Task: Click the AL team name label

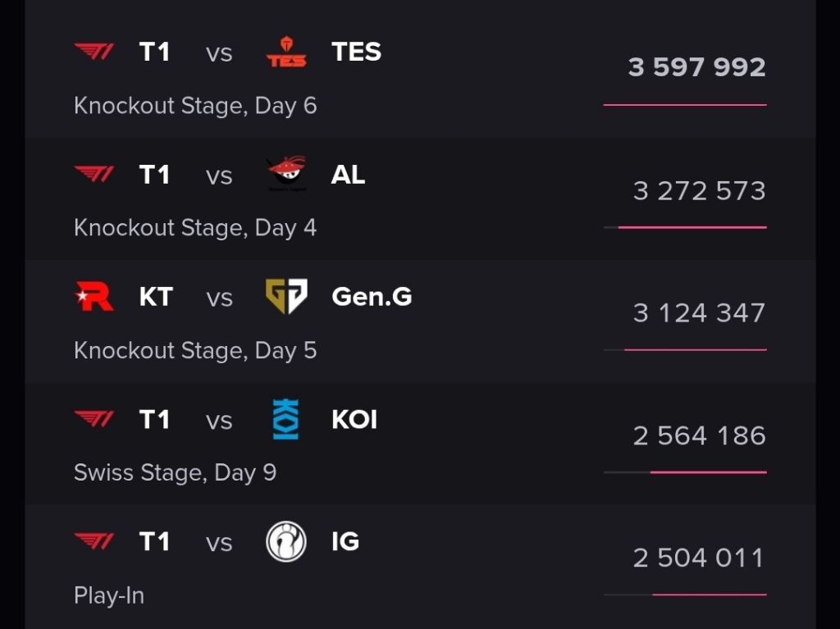Action: [x=347, y=174]
